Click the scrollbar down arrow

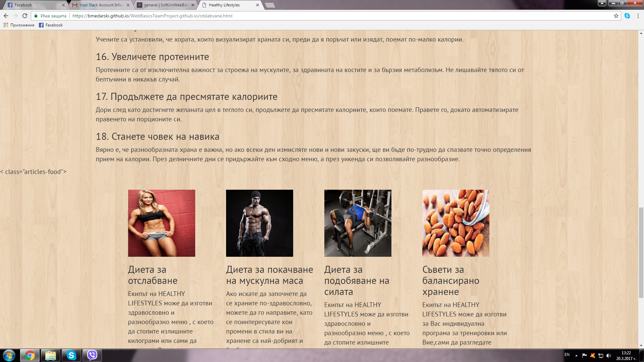641,346
